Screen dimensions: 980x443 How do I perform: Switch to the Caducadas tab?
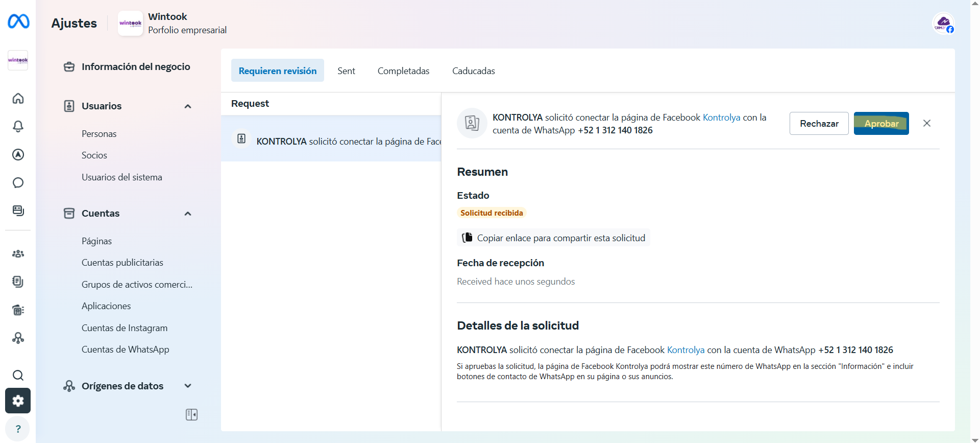[473, 71]
